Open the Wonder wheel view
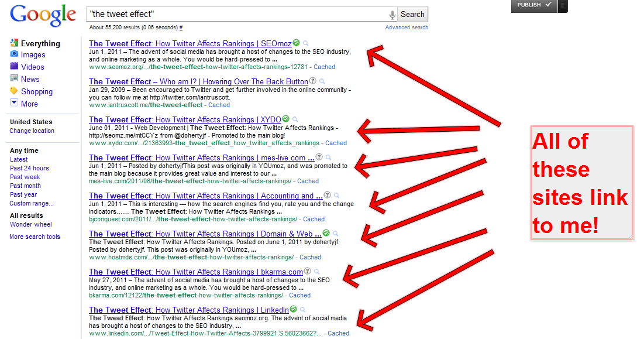This screenshot has width=644, height=339. click(31, 224)
